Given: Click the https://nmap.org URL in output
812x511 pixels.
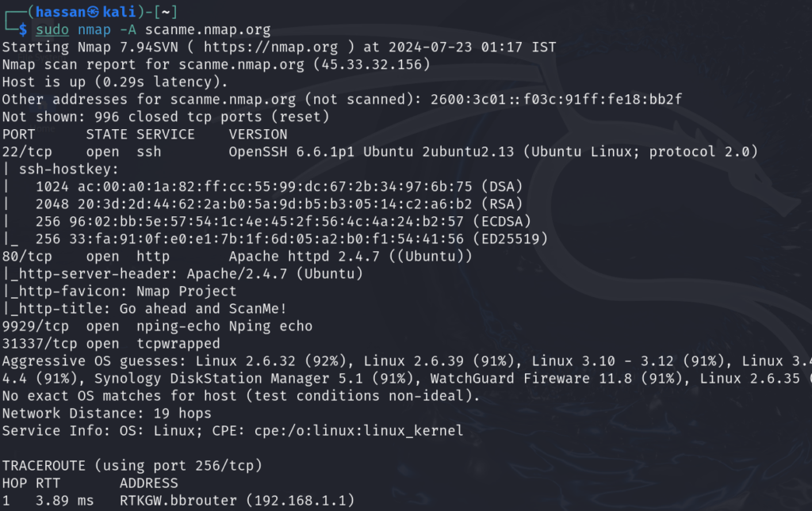Looking at the screenshot, I should pos(270,47).
